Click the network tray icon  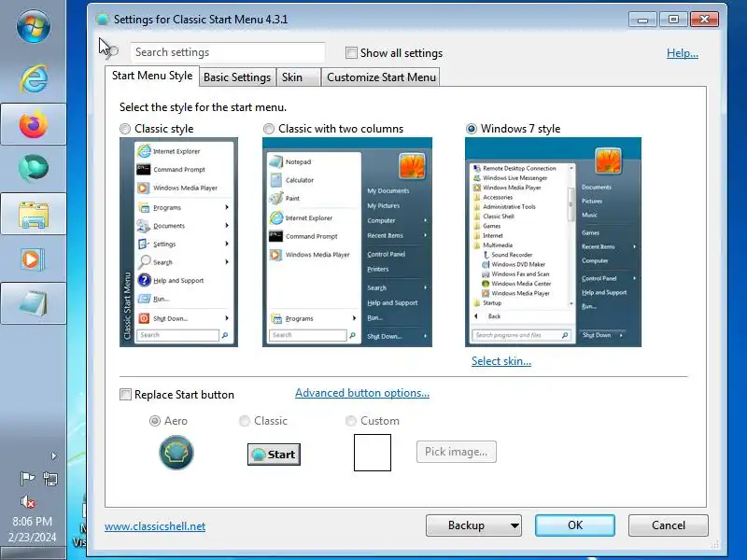point(50,479)
